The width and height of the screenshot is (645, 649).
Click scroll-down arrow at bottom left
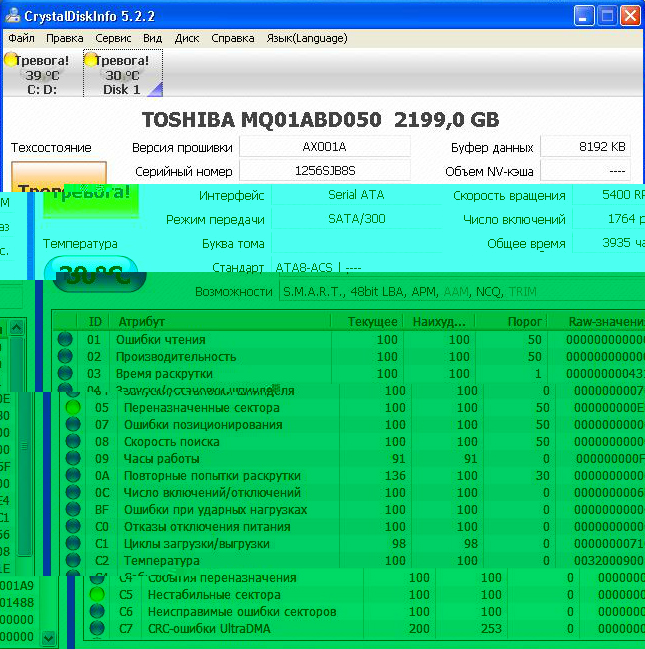click(48, 638)
